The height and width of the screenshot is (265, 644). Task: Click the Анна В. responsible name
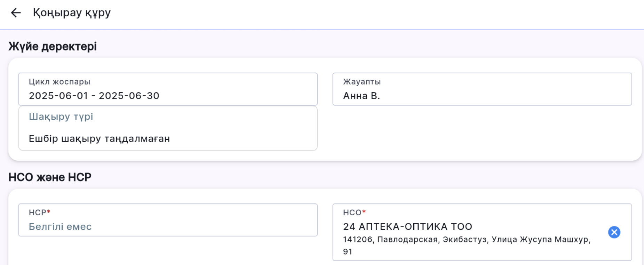pos(361,96)
